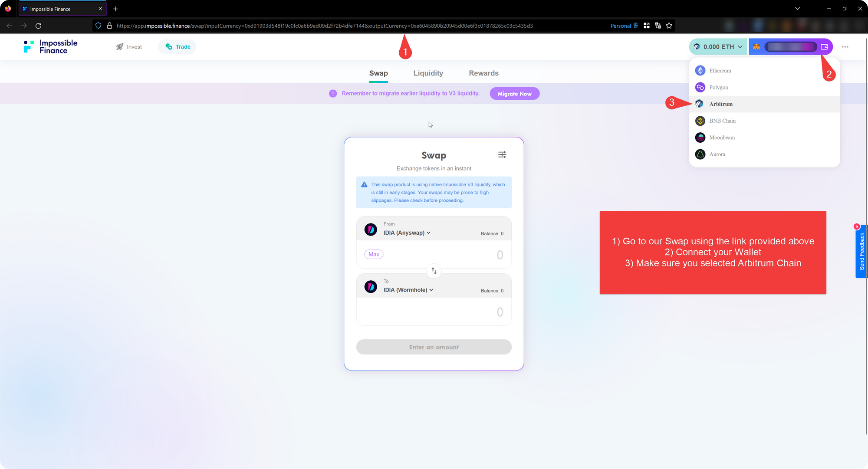Image resolution: width=868 pixels, height=469 pixels.
Task: Close the Impossible Finance tab
Action: [x=100, y=9]
